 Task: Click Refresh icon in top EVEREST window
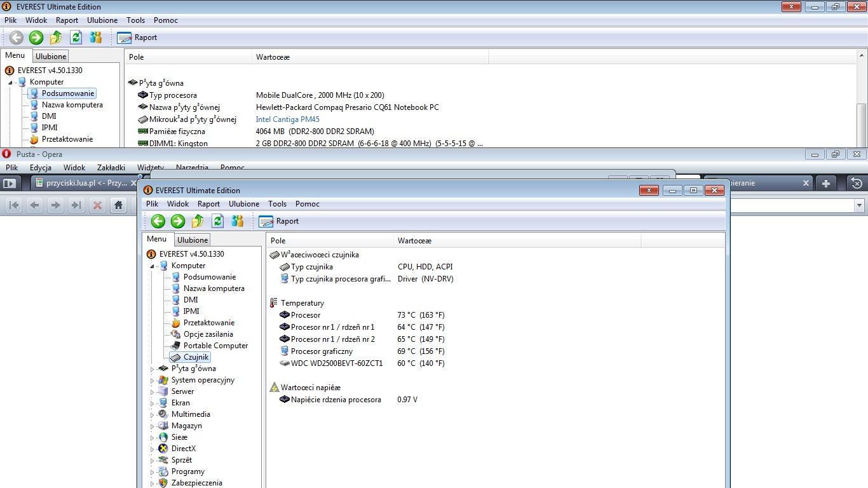(76, 37)
